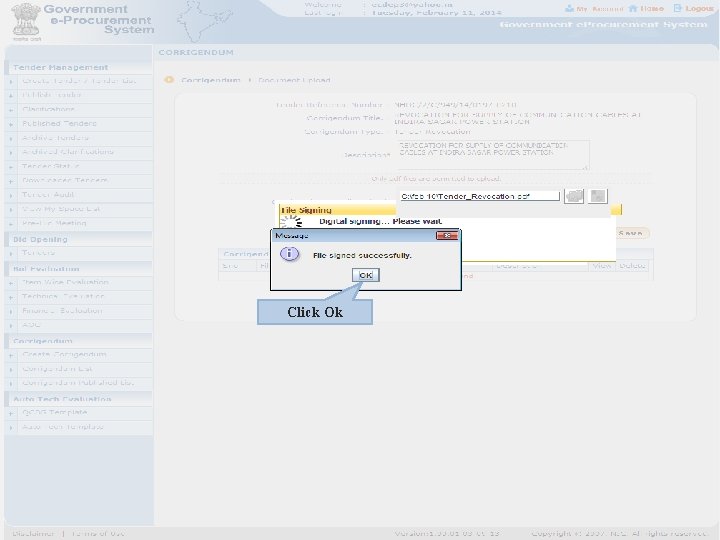This screenshot has height=540, width=720.
Task: Click the Bid Opening section header
Action: [x=40, y=239]
